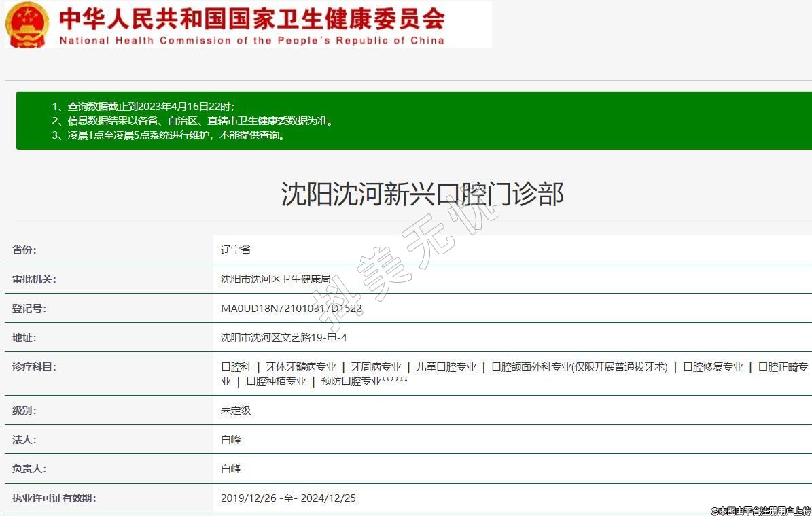
Task: Click the 牙周病专业 department entry
Action: pyautogui.click(x=376, y=366)
